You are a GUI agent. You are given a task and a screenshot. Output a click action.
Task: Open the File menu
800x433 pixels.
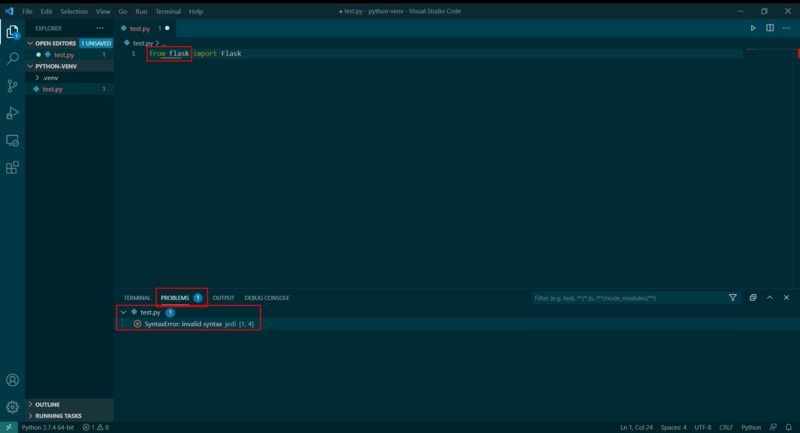point(28,11)
